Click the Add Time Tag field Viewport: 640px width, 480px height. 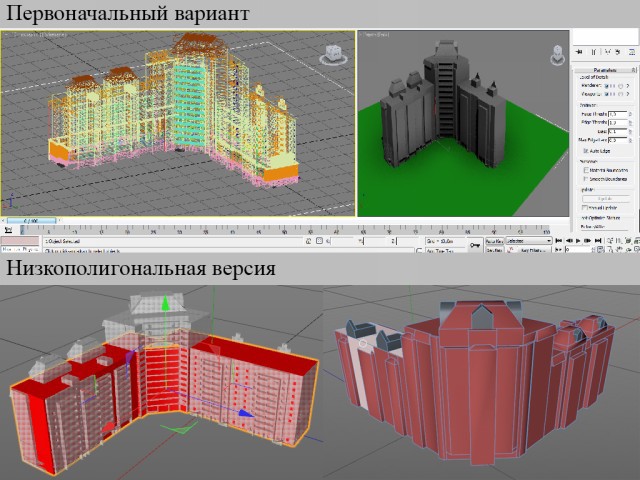point(446,250)
